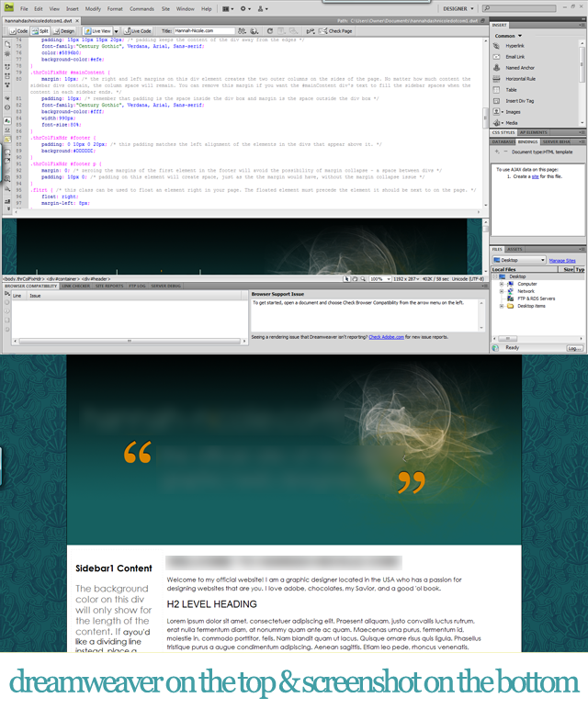Click the Refresh Design View icon
The image size is (588, 709).
coord(270,30)
